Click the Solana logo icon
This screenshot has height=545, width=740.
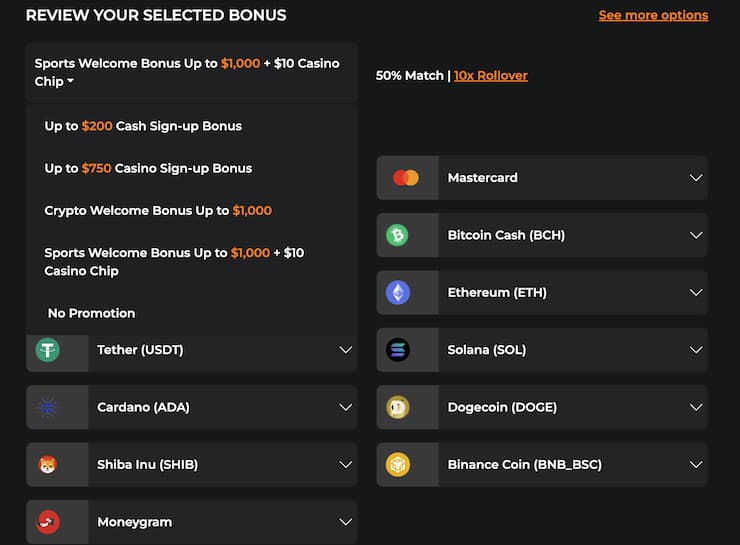click(397, 350)
